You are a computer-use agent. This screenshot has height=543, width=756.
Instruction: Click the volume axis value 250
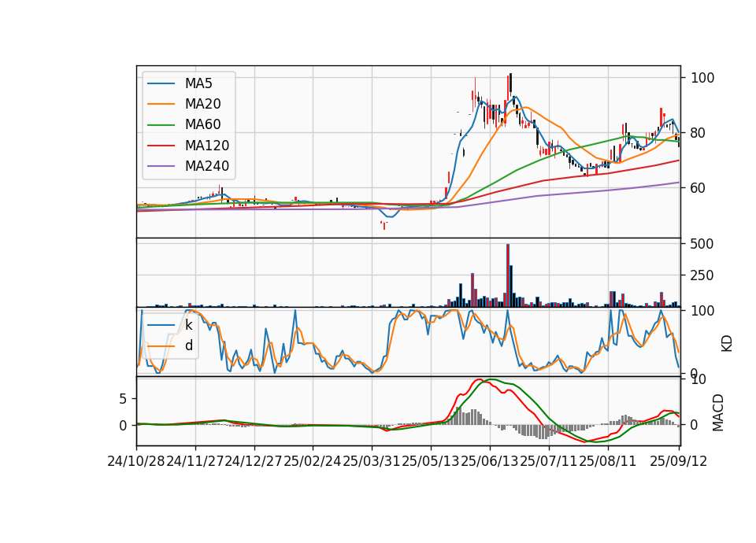coord(702,275)
